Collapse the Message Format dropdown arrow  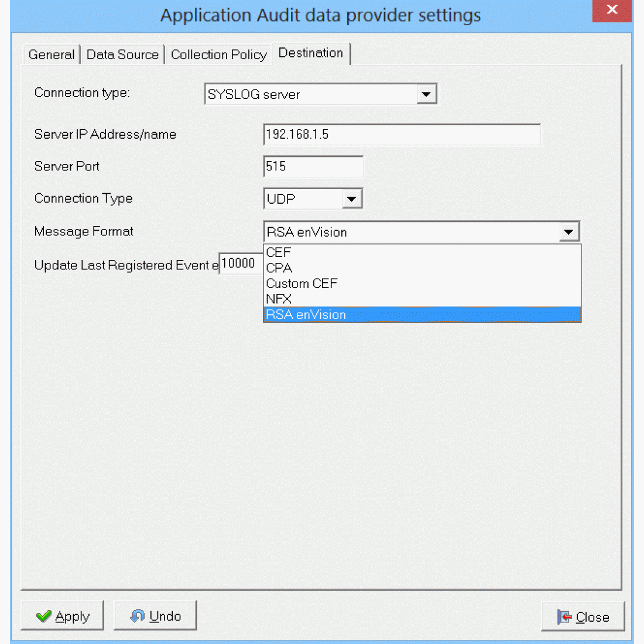(x=568, y=232)
